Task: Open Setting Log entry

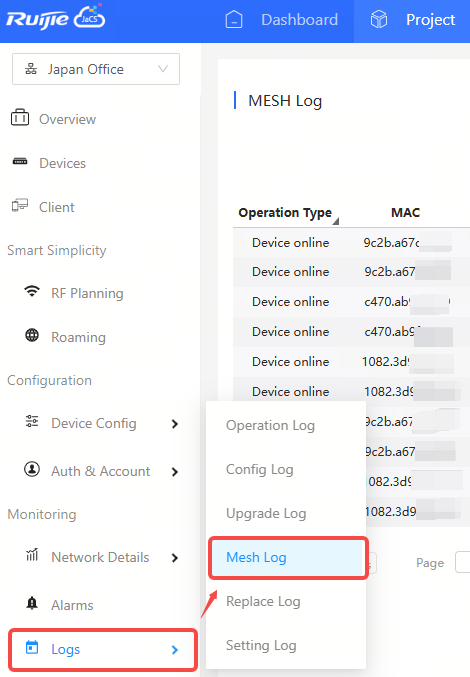Action: tap(261, 645)
